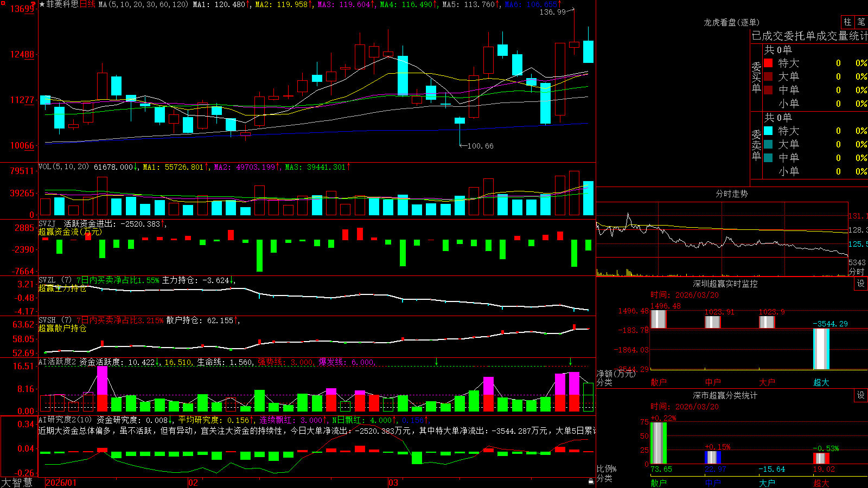Click the AI研究度2(10) indicator label

(66, 420)
